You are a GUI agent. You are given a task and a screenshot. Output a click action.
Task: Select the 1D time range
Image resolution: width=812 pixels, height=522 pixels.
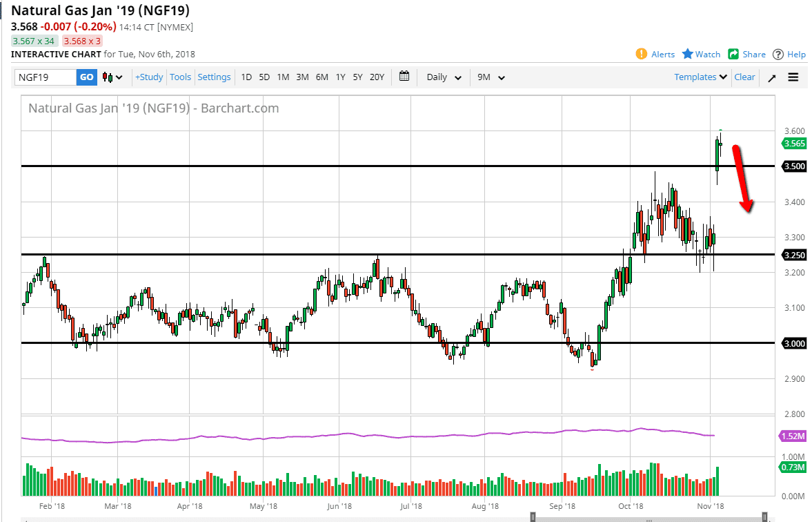(246, 77)
